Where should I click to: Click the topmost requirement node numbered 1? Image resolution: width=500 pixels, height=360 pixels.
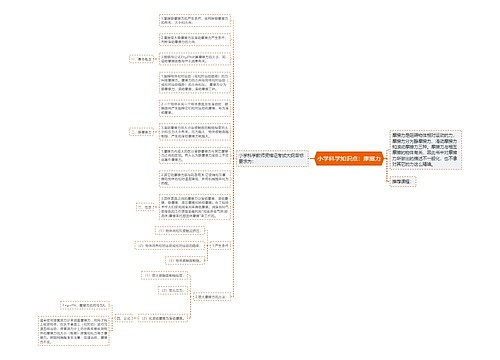195,20
